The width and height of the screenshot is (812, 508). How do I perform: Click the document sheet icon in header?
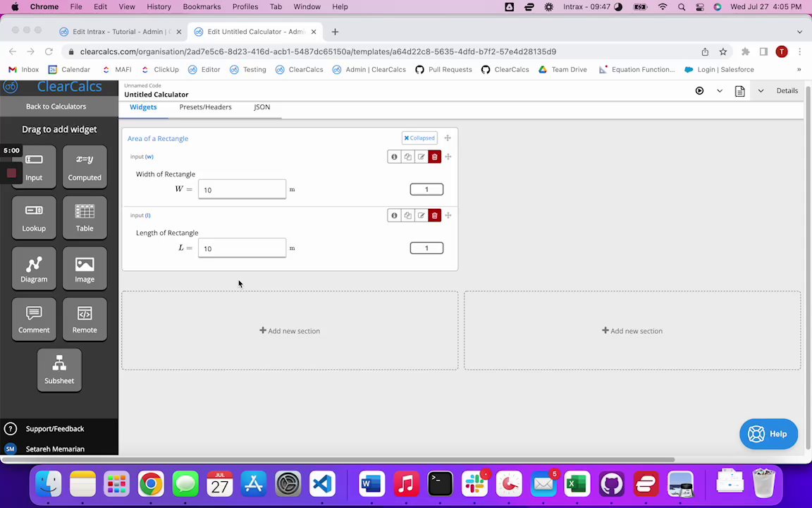point(739,91)
